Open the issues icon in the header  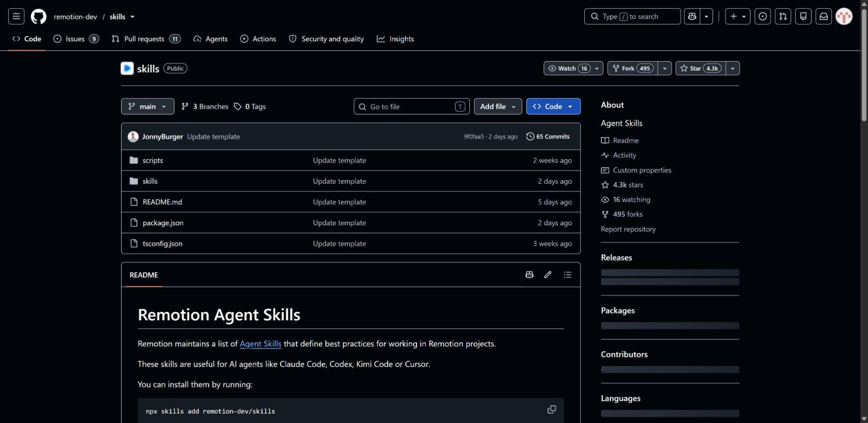click(763, 16)
